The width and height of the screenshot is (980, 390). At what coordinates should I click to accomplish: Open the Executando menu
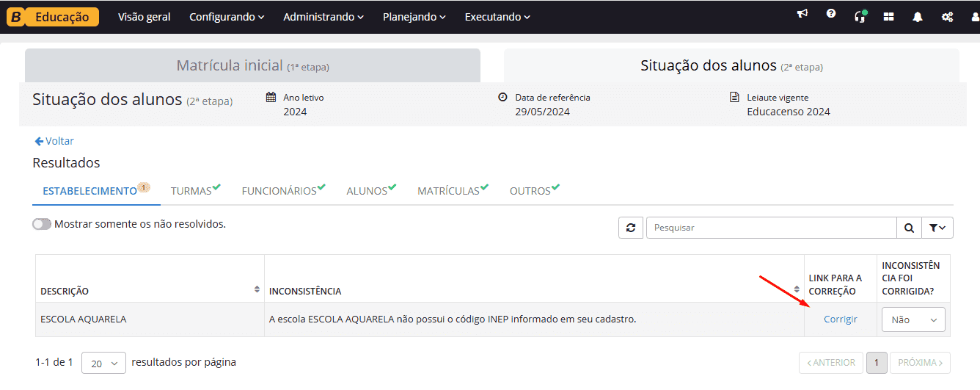497,17
